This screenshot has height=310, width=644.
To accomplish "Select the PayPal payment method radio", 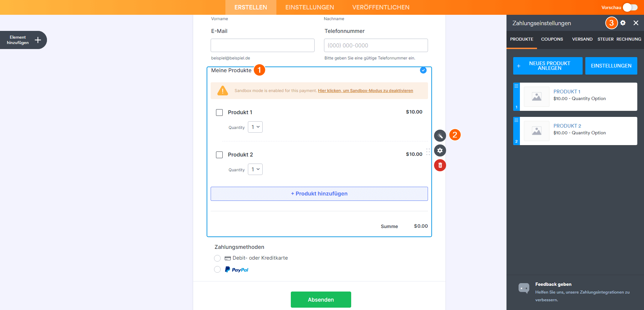I will pyautogui.click(x=217, y=269).
